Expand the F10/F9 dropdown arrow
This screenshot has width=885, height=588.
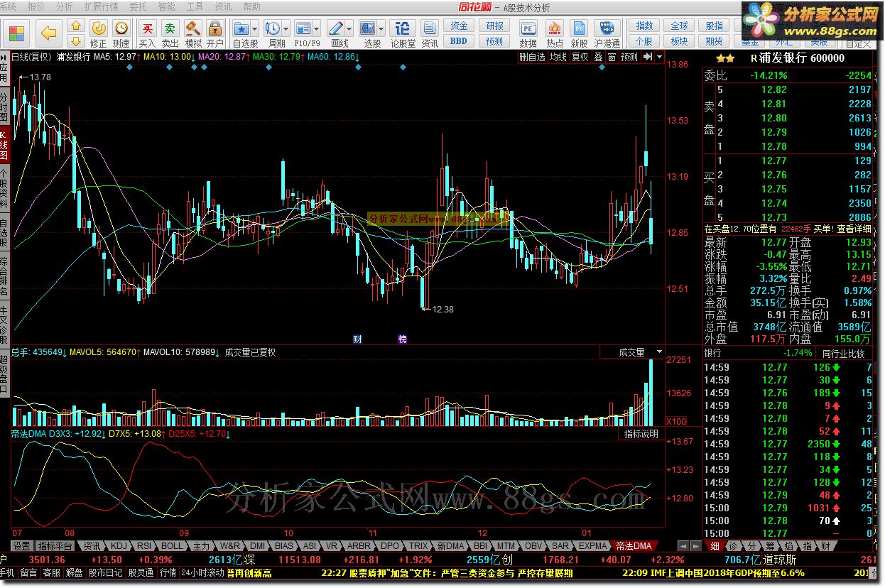coord(316,29)
